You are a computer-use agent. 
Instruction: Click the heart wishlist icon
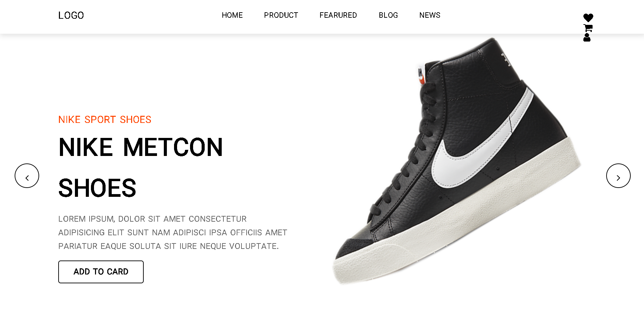pyautogui.click(x=588, y=18)
